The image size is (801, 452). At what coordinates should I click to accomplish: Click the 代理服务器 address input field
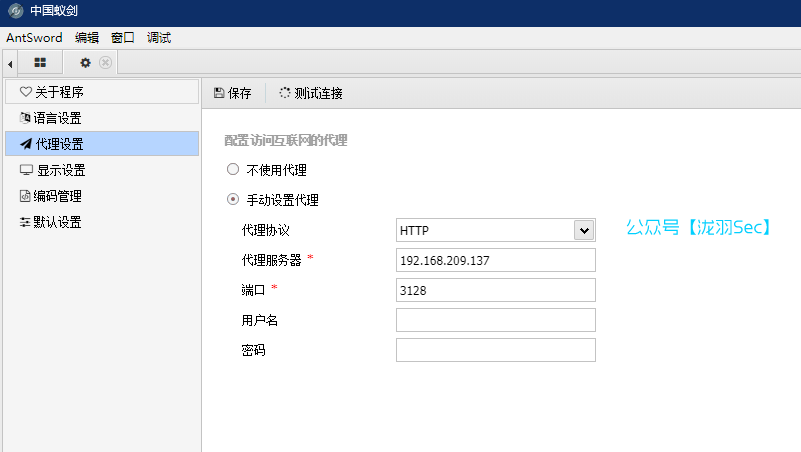(x=496, y=260)
